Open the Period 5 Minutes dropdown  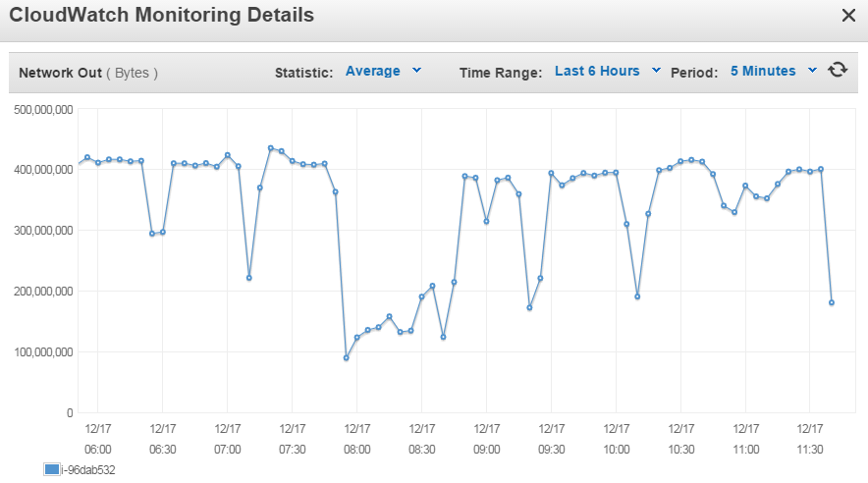click(774, 71)
